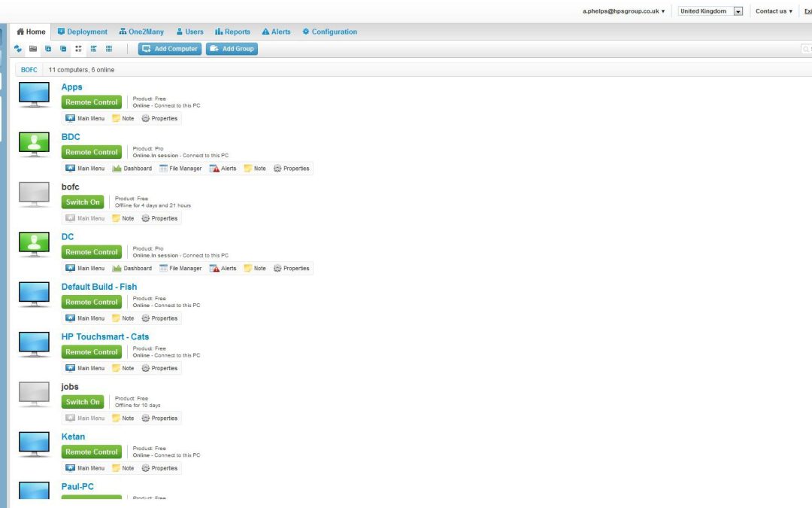The height and width of the screenshot is (508, 812).
Task: Click the green user monitor icon for DC
Action: tap(34, 244)
